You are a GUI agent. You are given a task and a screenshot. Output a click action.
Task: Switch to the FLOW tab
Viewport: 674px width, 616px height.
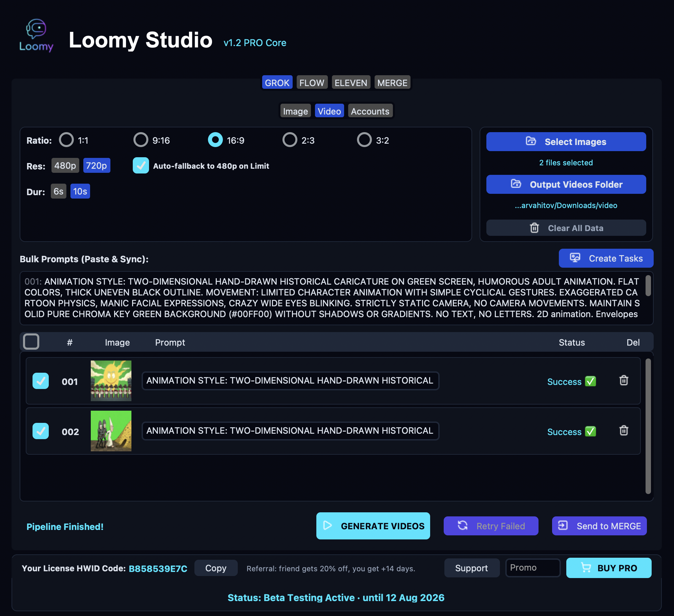tap(312, 82)
